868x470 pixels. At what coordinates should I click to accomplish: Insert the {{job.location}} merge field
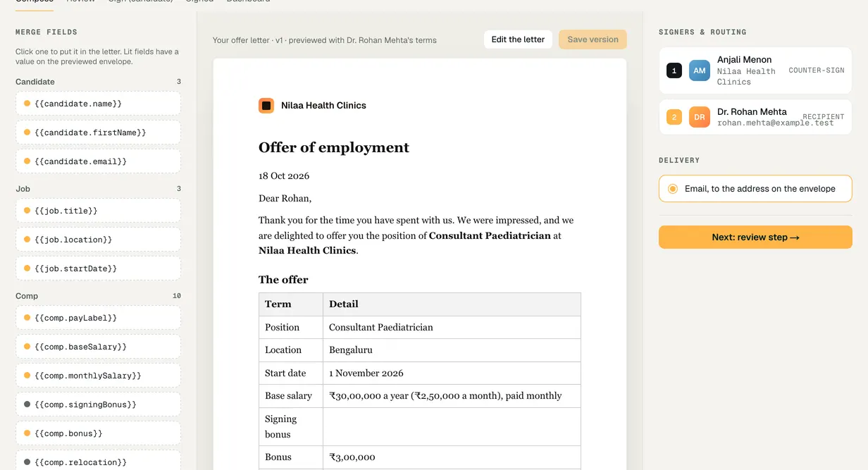[98, 240]
